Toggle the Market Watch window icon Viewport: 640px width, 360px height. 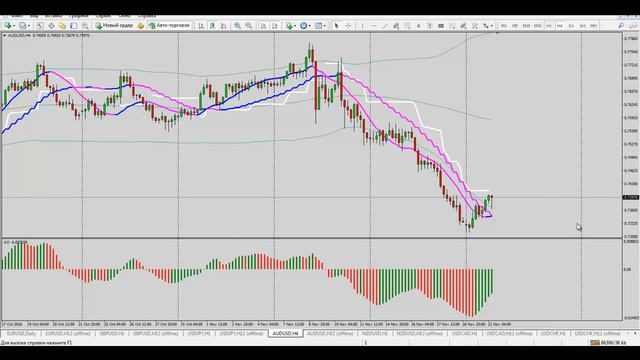40,26
